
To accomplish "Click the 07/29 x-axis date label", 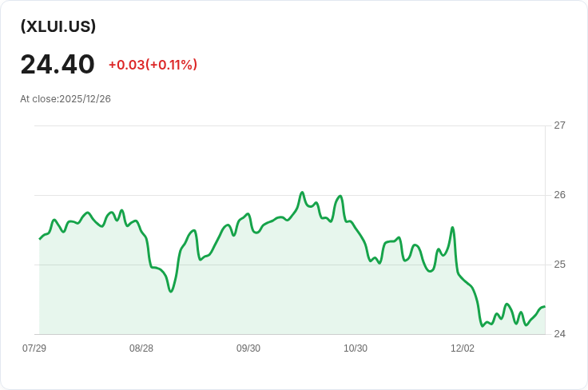I will click(x=34, y=348).
